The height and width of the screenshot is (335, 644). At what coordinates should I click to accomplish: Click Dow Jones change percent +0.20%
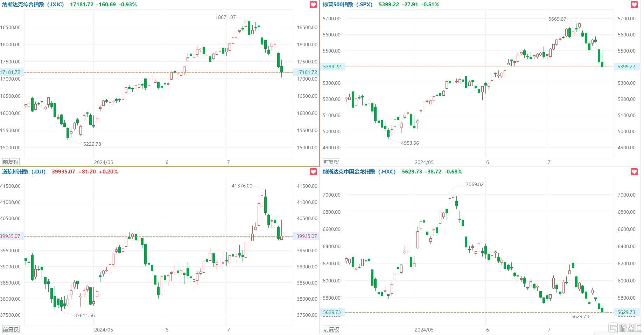click(108, 172)
